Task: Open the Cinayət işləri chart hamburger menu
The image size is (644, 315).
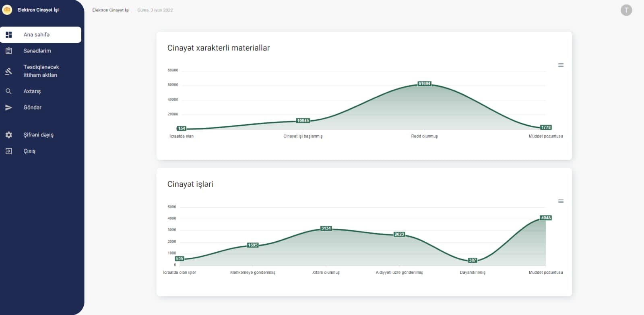Action: pos(561,201)
